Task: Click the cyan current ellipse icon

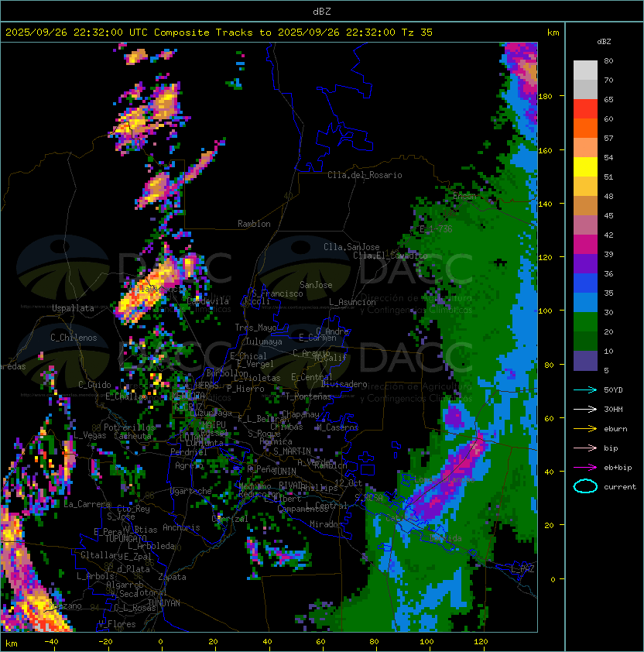Action: tap(585, 486)
